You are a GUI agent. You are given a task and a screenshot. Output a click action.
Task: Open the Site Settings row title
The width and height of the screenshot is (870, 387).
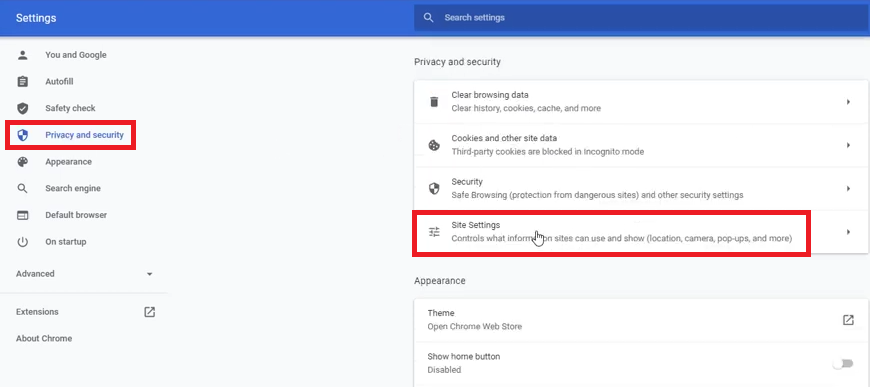(476, 225)
